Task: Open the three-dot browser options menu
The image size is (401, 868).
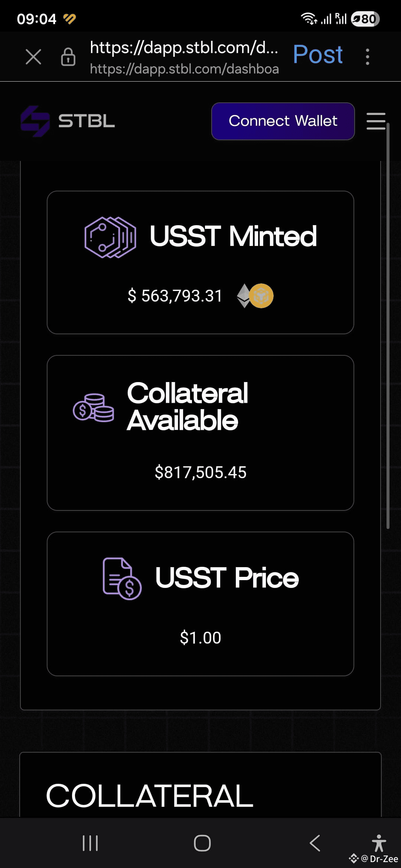Action: pos(367,57)
